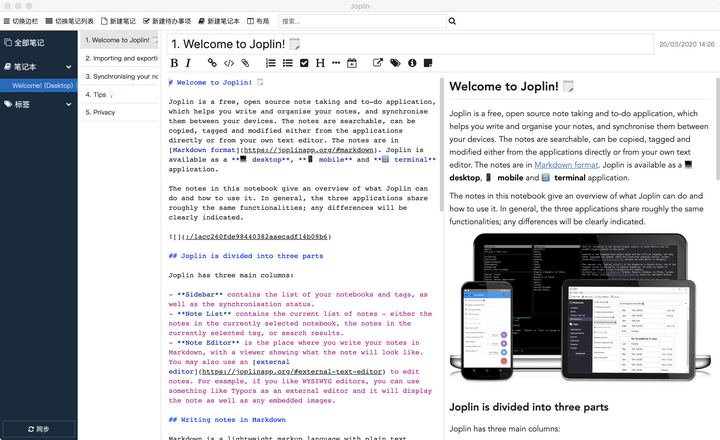Apply bold formatting in the editor toolbar
The height and width of the screenshot is (440, 720).
(174, 63)
